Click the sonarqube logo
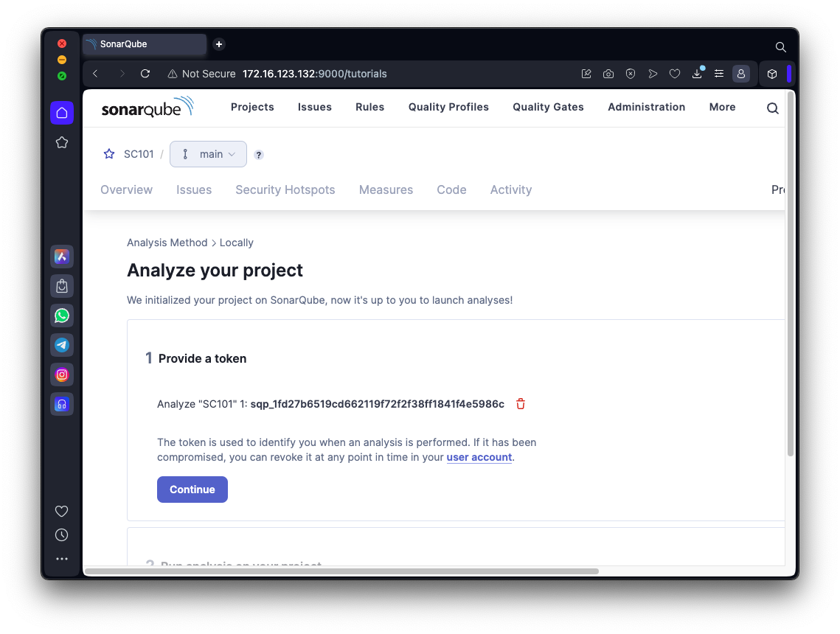Image resolution: width=840 pixels, height=634 pixels. point(147,107)
